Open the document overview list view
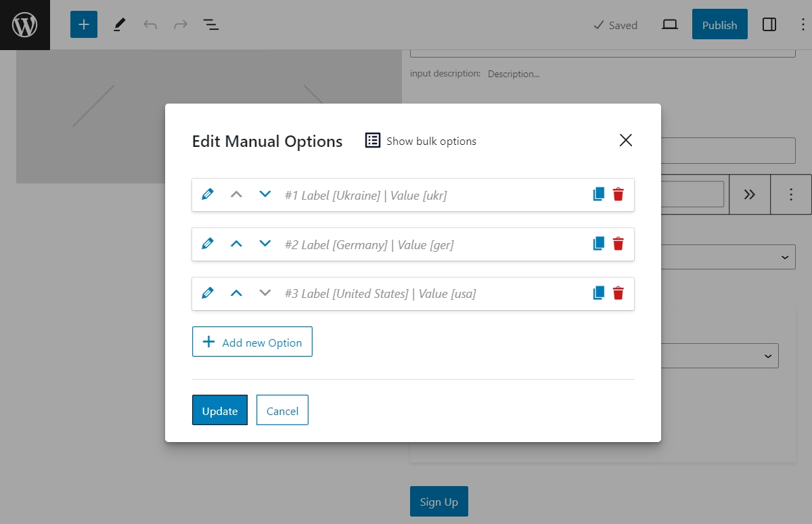This screenshot has width=812, height=524. coord(211,25)
